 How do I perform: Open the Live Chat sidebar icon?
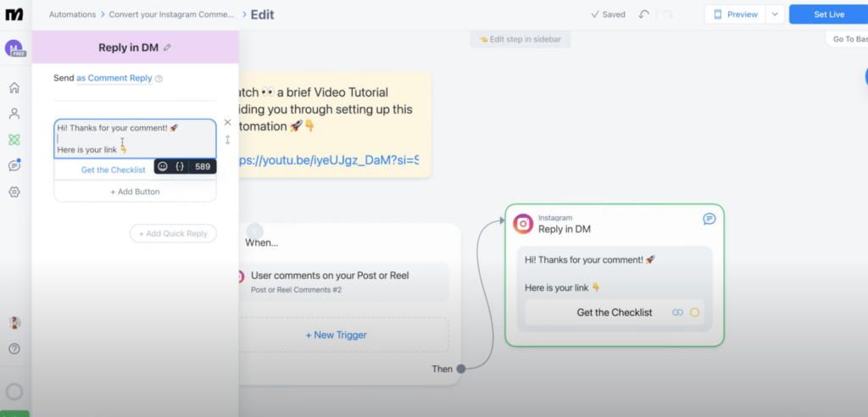14,165
